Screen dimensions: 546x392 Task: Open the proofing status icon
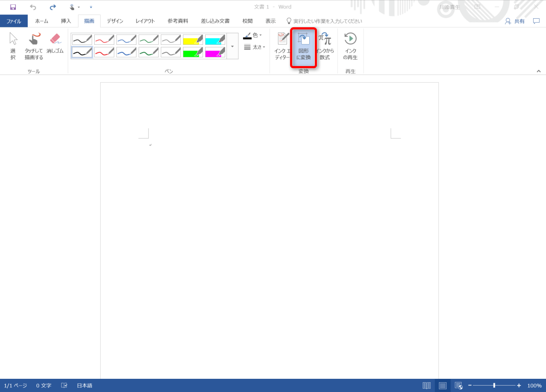(64, 386)
